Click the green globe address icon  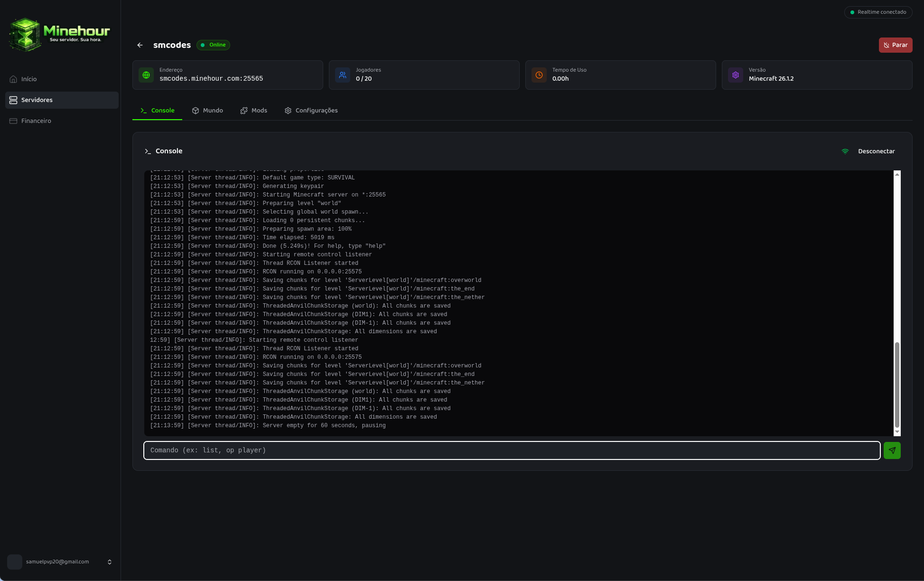146,75
